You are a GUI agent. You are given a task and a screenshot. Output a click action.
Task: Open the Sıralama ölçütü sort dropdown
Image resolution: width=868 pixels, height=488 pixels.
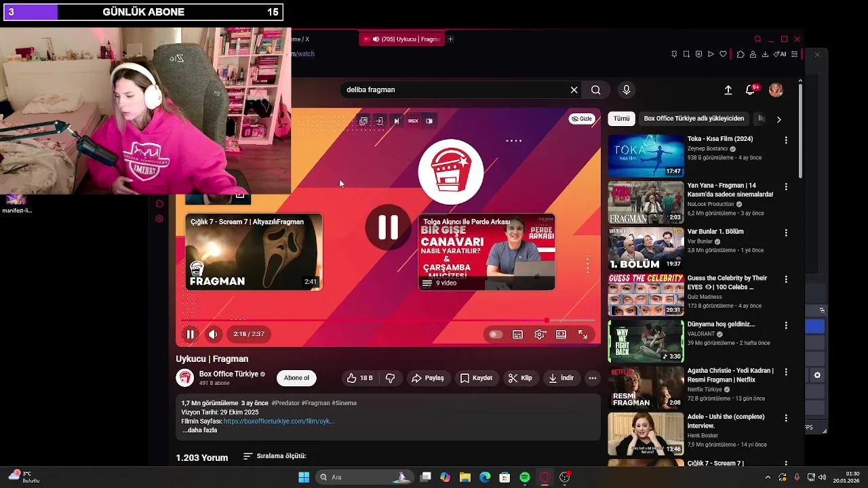[x=275, y=456]
